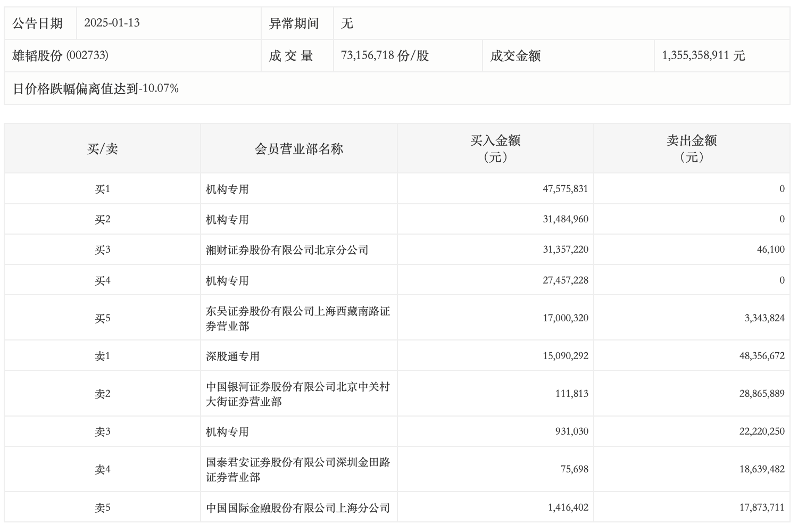Select the turnover value 1,355,358,911 元

(703, 56)
